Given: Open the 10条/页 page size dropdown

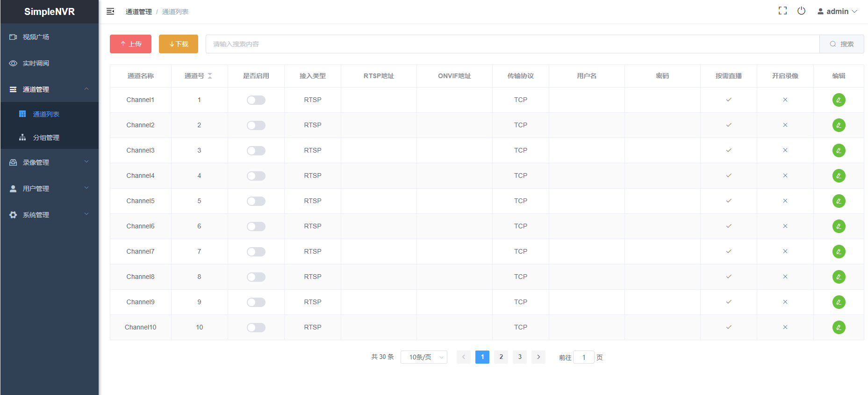Looking at the screenshot, I should (423, 357).
